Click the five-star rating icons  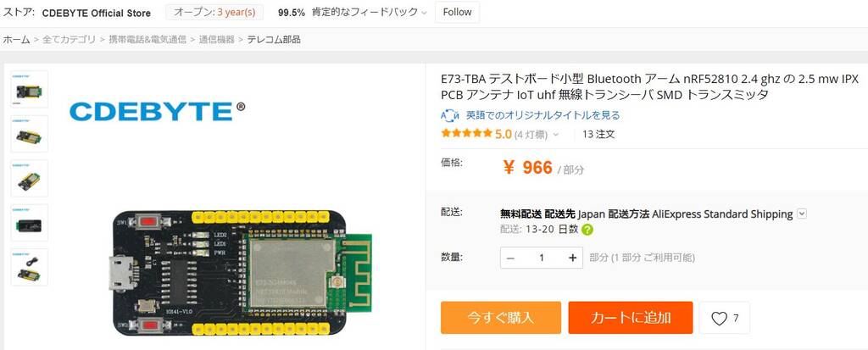click(x=466, y=133)
